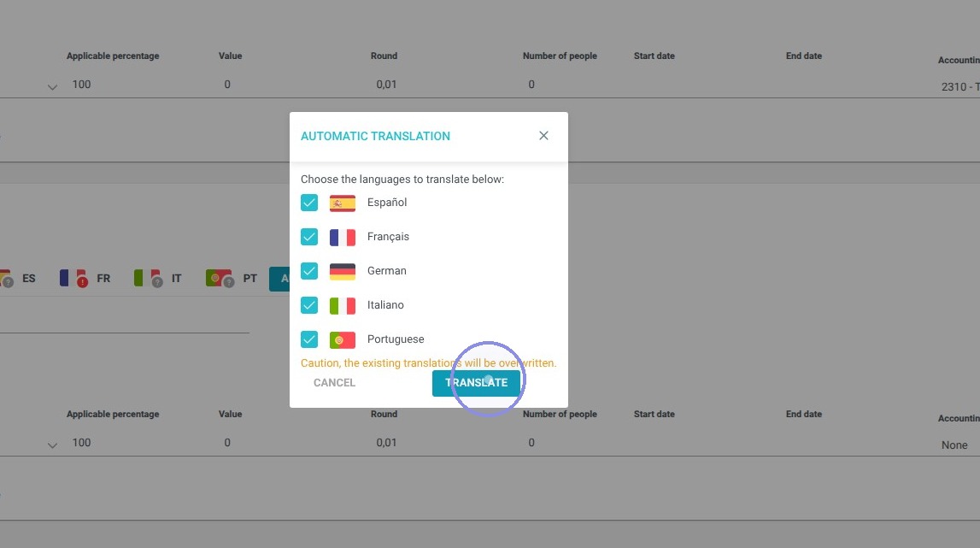Click the 'Français' language label
Screen dimensions: 980x548
tap(388, 237)
